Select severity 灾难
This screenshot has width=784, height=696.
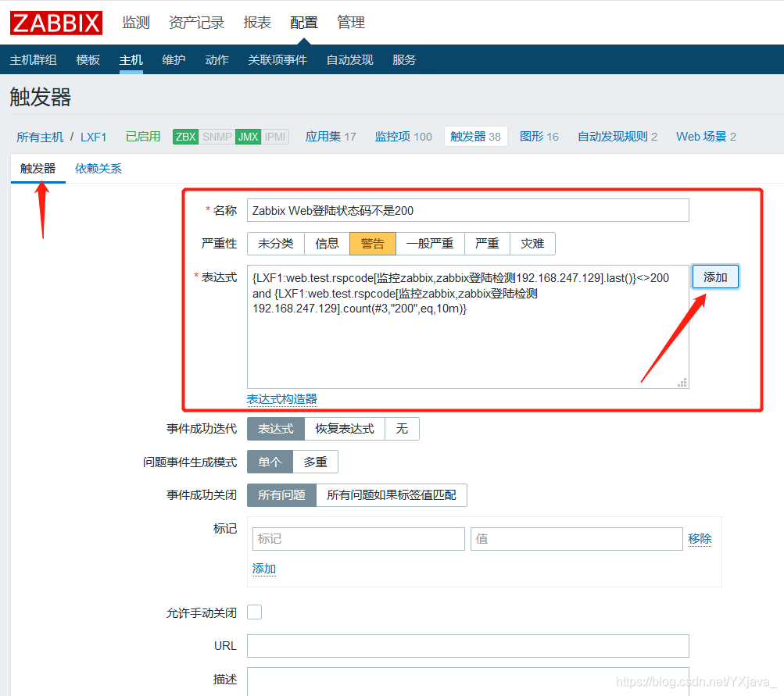(532, 243)
